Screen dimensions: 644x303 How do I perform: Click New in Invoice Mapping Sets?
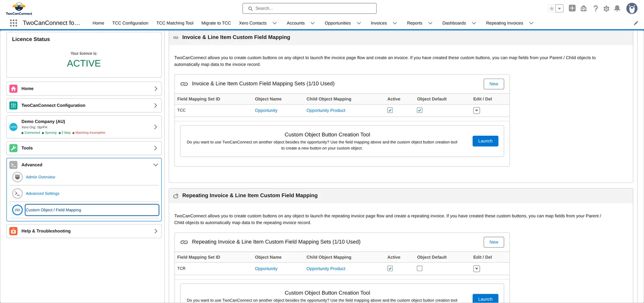494,84
